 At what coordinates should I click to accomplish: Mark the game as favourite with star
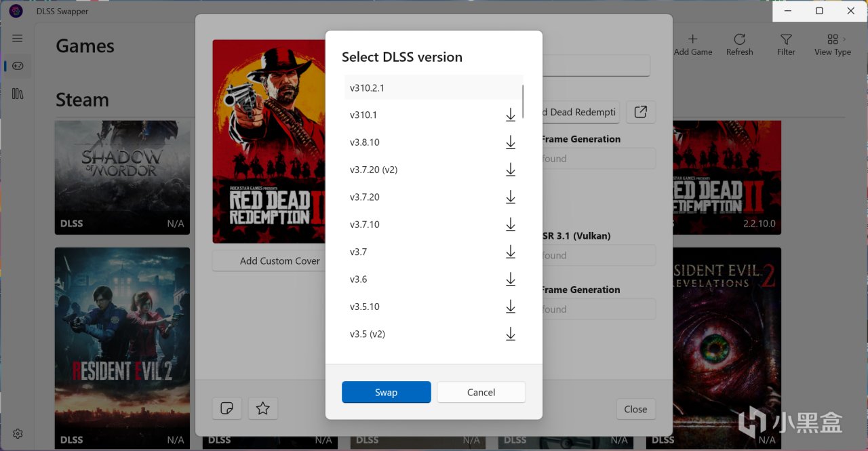tap(263, 408)
